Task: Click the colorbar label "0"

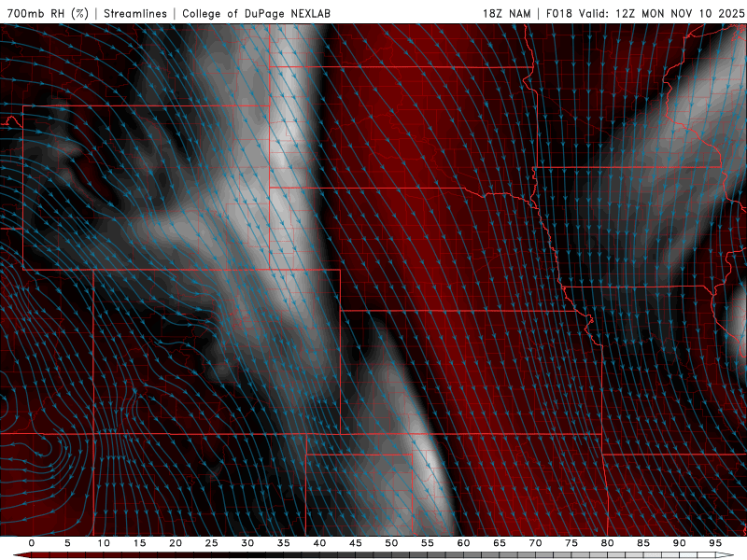Action: [32, 543]
